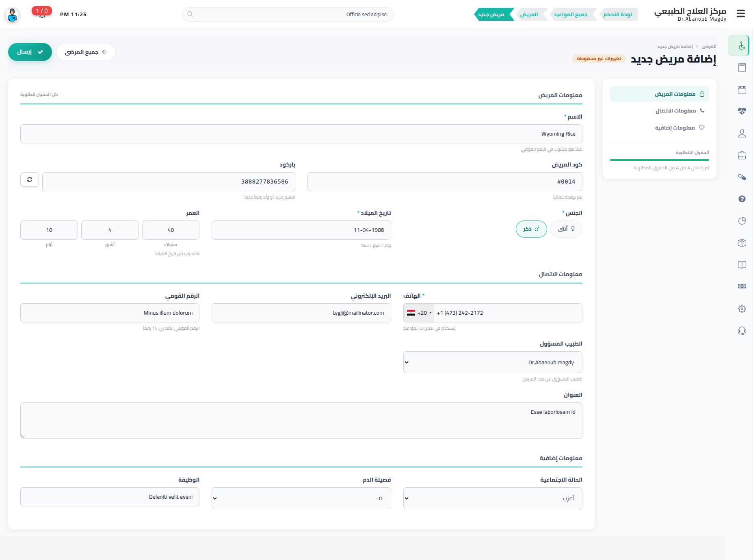Click the headset support sidebar icon
The image size is (753, 560).
click(x=742, y=331)
